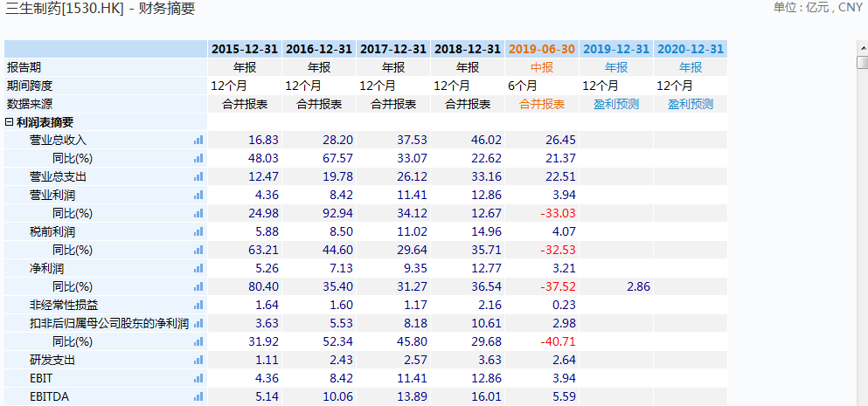The height and width of the screenshot is (406, 868).
Task: Click the vertical scrollbar thumb
Action: click(863, 62)
